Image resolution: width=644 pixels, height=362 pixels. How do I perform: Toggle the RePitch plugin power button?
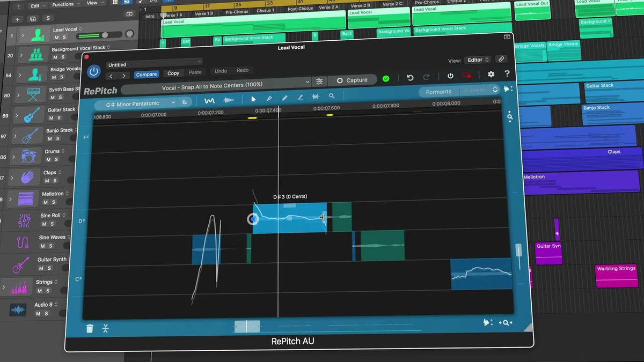(94, 71)
